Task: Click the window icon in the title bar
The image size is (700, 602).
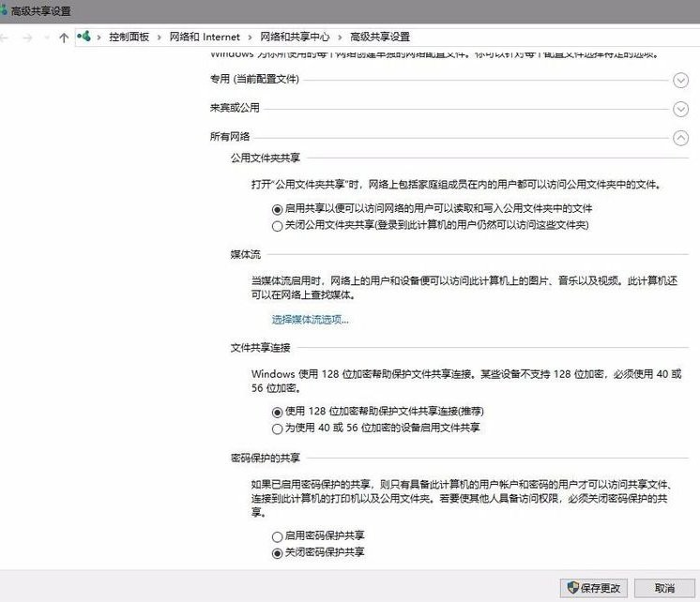Action: 4,10
